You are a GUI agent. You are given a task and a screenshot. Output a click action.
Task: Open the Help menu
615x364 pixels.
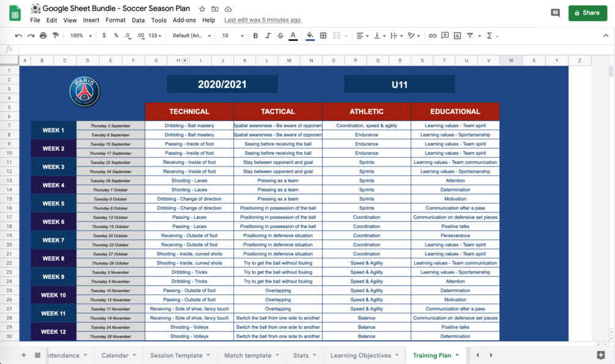[208, 20]
